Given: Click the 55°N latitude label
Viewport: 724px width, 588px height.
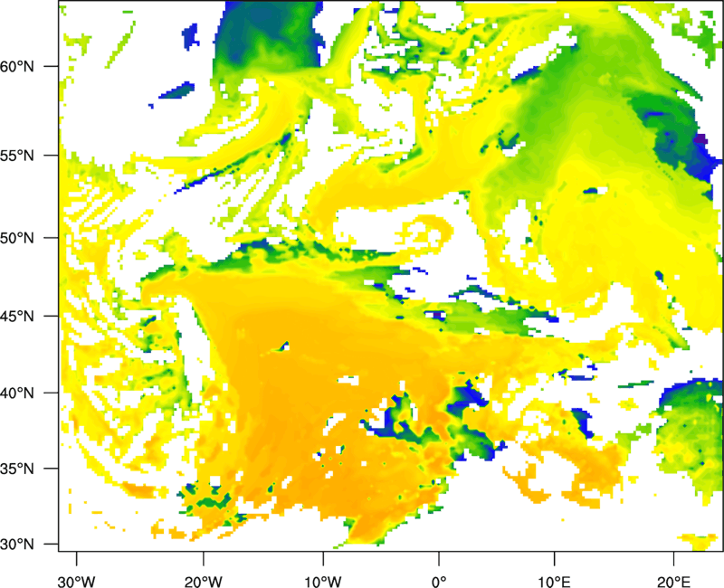Looking at the screenshot, I should click(x=17, y=156).
